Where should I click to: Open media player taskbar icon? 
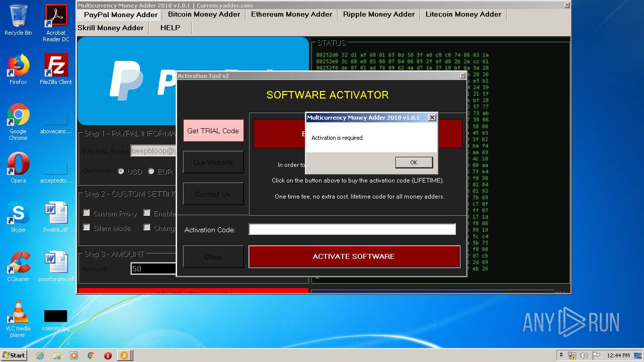(74, 355)
